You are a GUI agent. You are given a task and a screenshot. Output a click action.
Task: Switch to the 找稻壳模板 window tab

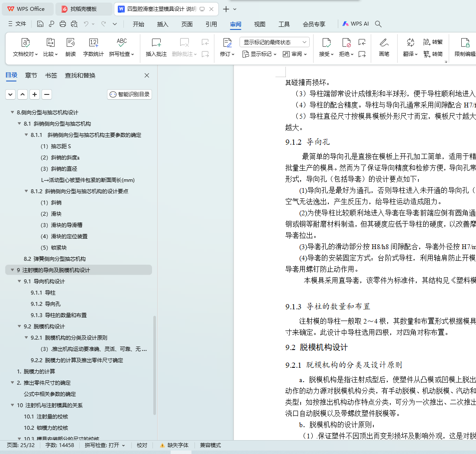pos(84,9)
